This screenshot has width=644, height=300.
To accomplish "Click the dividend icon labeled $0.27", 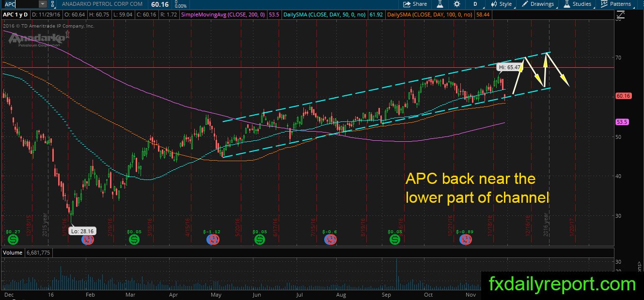I will click(x=13, y=239).
